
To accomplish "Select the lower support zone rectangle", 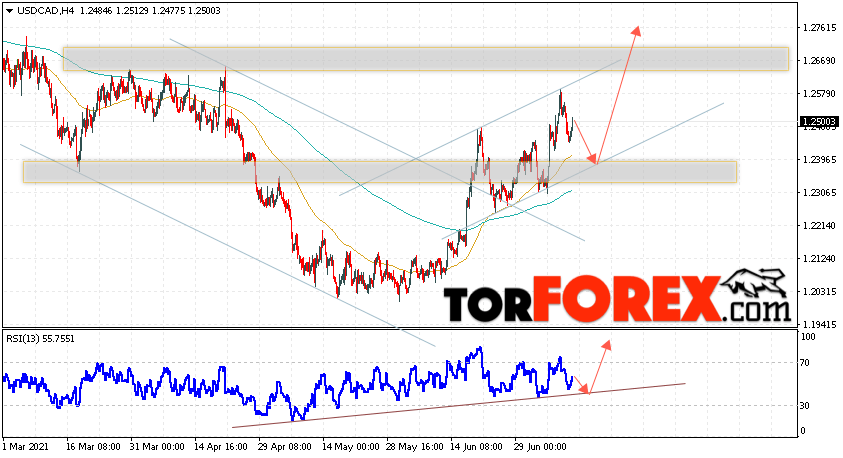I will (x=380, y=171).
